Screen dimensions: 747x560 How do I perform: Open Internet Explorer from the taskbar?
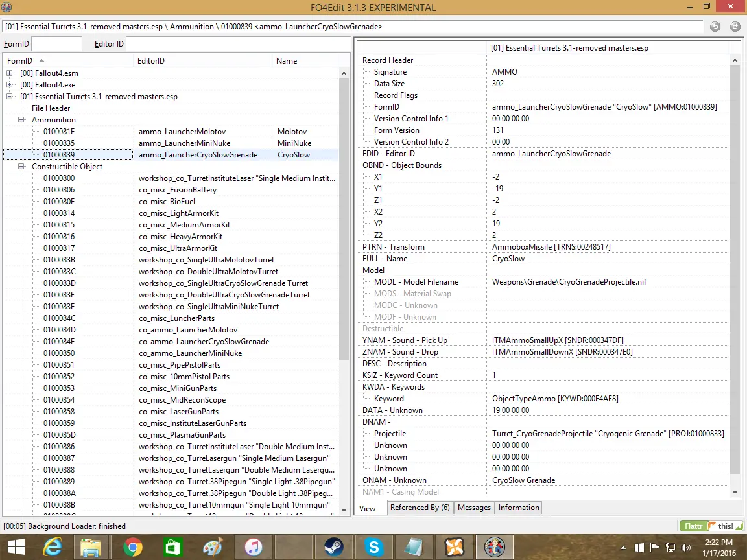click(x=53, y=547)
